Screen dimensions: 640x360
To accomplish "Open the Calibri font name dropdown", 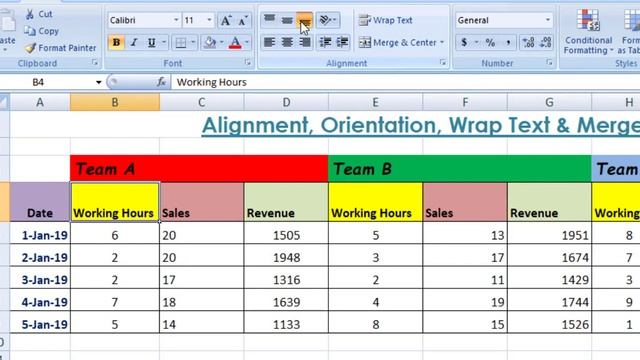I will [176, 20].
